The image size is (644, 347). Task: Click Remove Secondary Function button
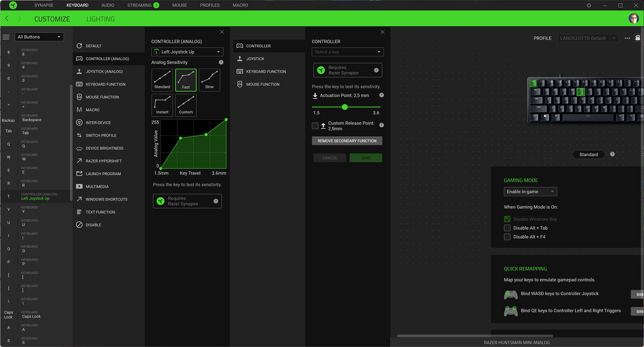pos(347,141)
